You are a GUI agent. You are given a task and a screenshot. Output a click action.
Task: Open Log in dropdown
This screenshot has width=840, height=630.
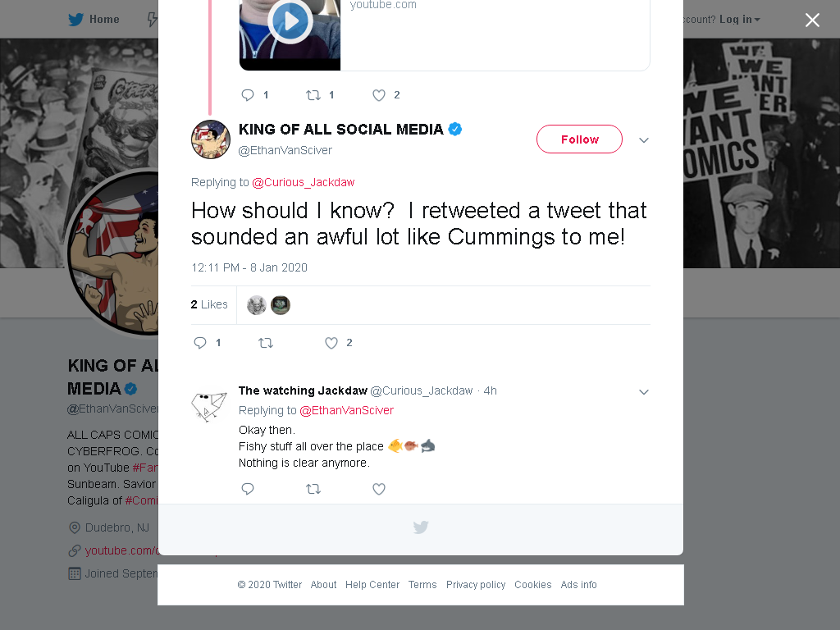[739, 20]
